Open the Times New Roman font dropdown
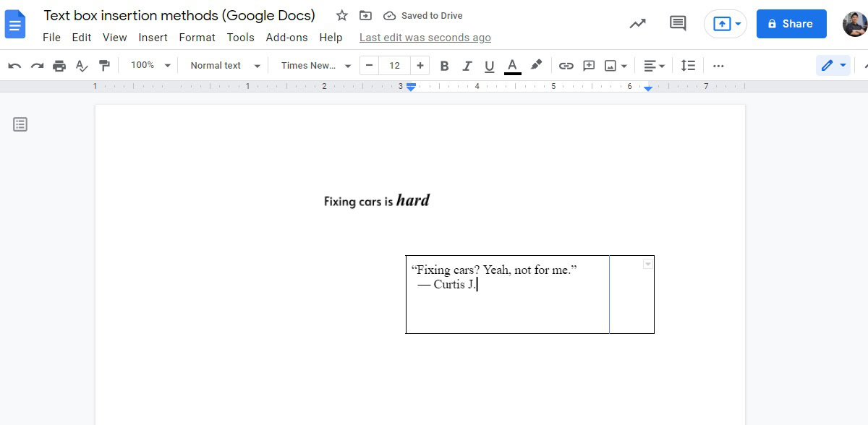The image size is (868, 425). click(x=315, y=66)
